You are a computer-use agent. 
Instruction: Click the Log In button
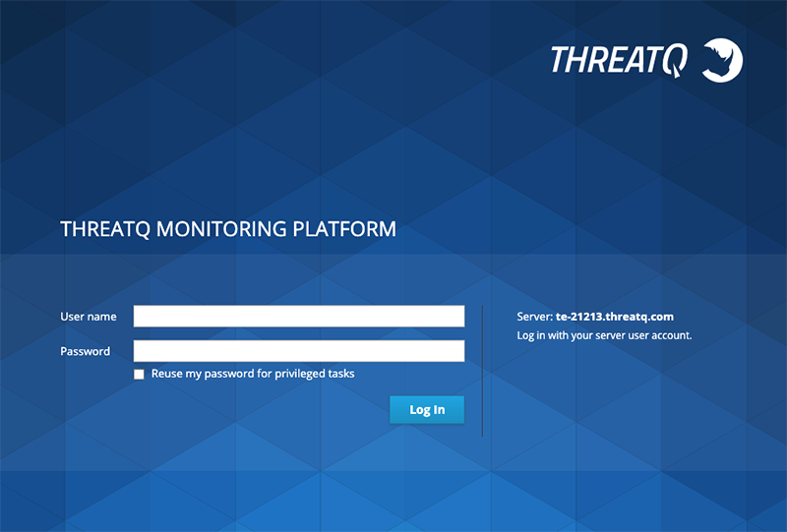(x=427, y=409)
